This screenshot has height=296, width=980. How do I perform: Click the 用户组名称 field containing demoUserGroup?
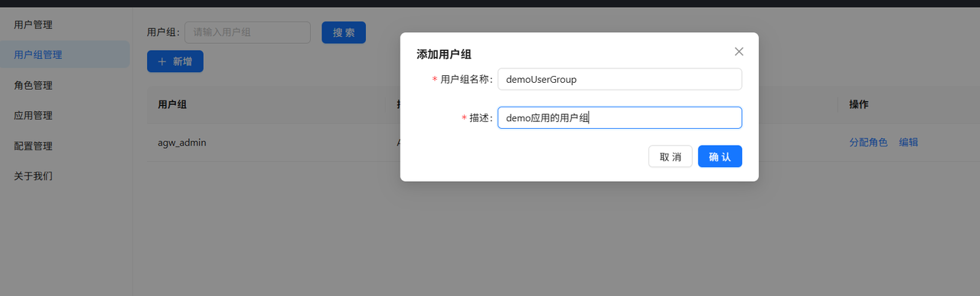pyautogui.click(x=619, y=80)
